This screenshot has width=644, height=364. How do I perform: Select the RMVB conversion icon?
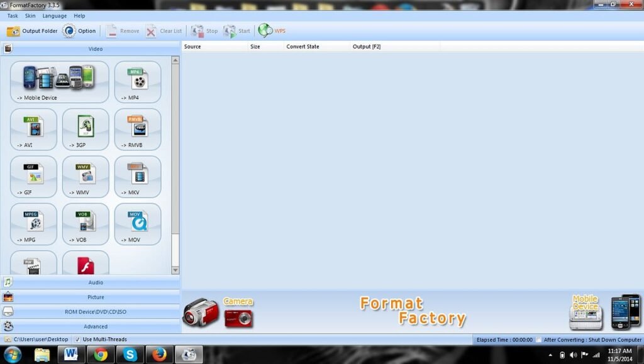coord(138,130)
